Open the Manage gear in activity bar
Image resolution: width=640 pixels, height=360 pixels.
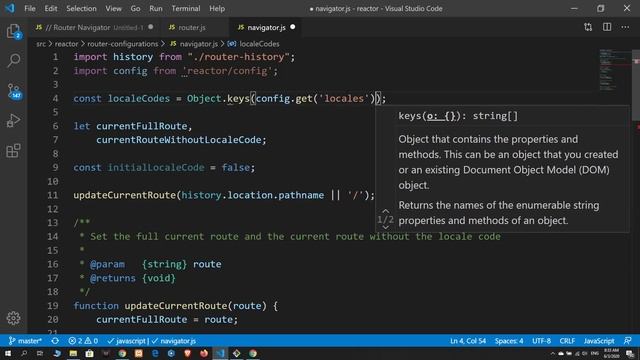pos(13,318)
